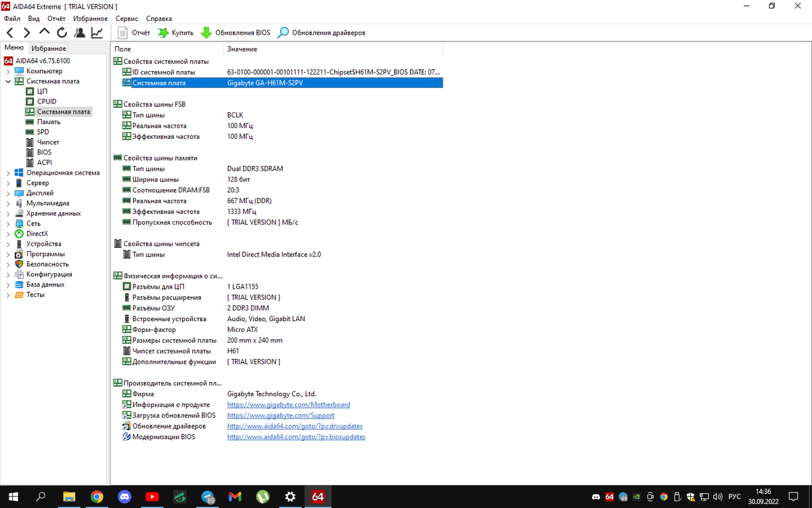Open the aida64 drvupdates link
This screenshot has height=508, width=812.
295,426
